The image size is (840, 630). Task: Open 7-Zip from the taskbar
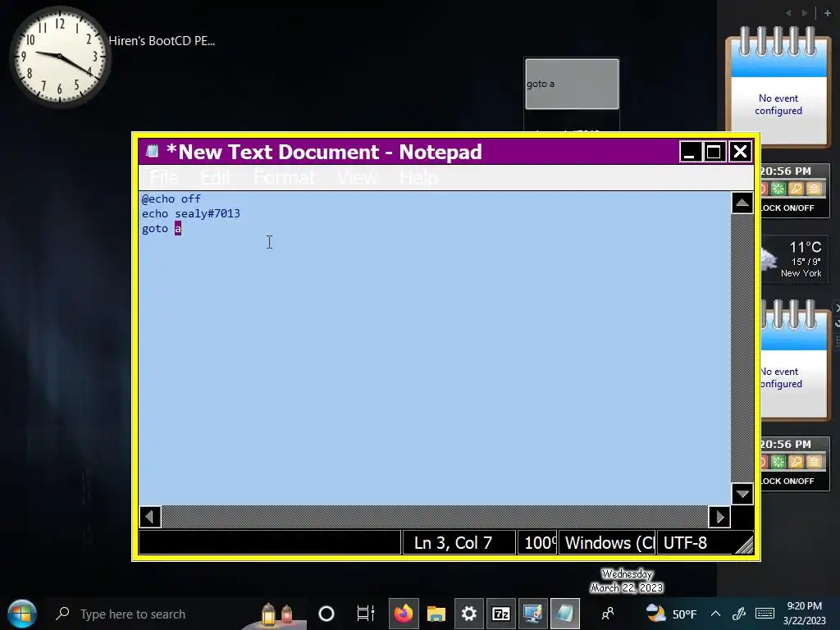tap(501, 614)
